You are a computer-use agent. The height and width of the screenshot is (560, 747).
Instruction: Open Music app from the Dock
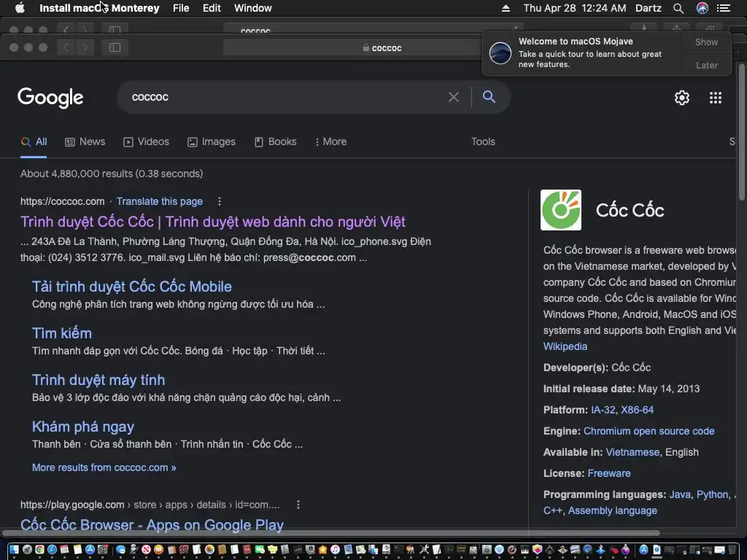335,550
